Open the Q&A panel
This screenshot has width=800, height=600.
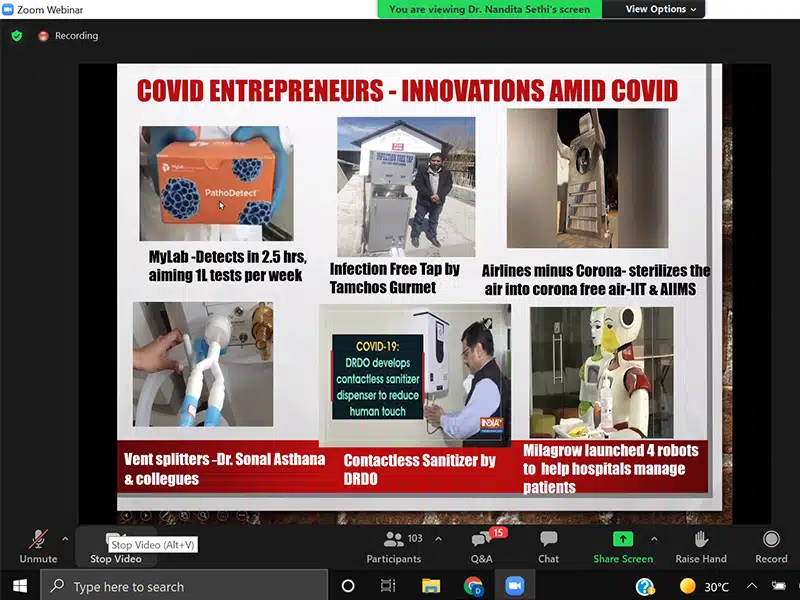pyautogui.click(x=481, y=545)
